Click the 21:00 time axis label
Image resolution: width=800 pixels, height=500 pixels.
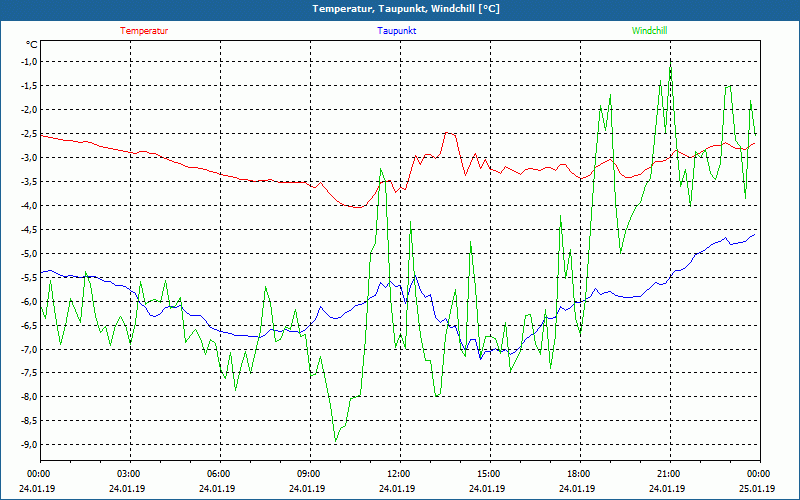(x=667, y=474)
